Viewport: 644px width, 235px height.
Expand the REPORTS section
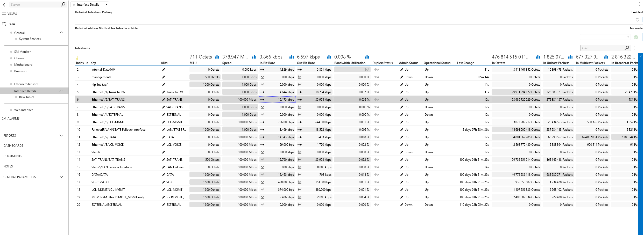(61, 135)
